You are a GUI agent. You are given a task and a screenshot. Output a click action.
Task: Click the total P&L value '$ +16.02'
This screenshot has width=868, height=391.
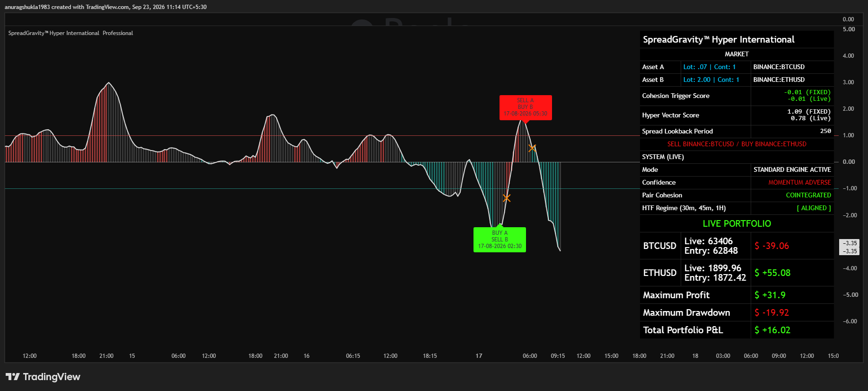(772, 330)
